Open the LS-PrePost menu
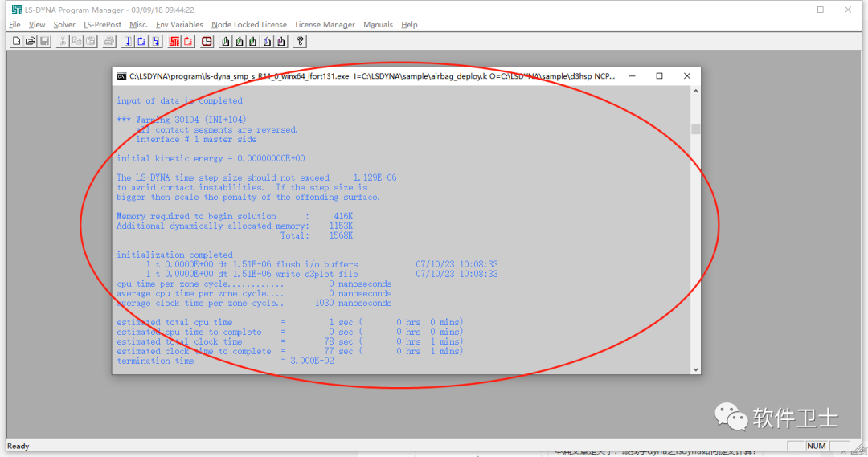This screenshot has width=868, height=457. coord(102,24)
